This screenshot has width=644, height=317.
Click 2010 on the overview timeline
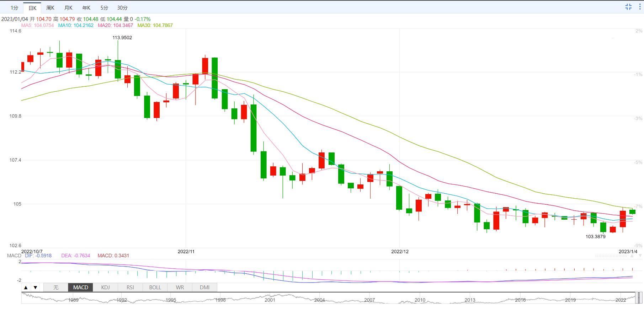tap(420, 300)
